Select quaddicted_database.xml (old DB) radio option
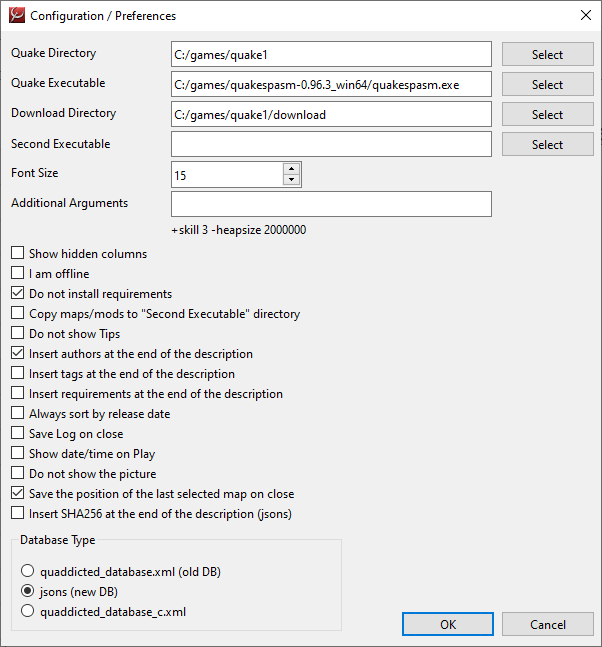 28,572
